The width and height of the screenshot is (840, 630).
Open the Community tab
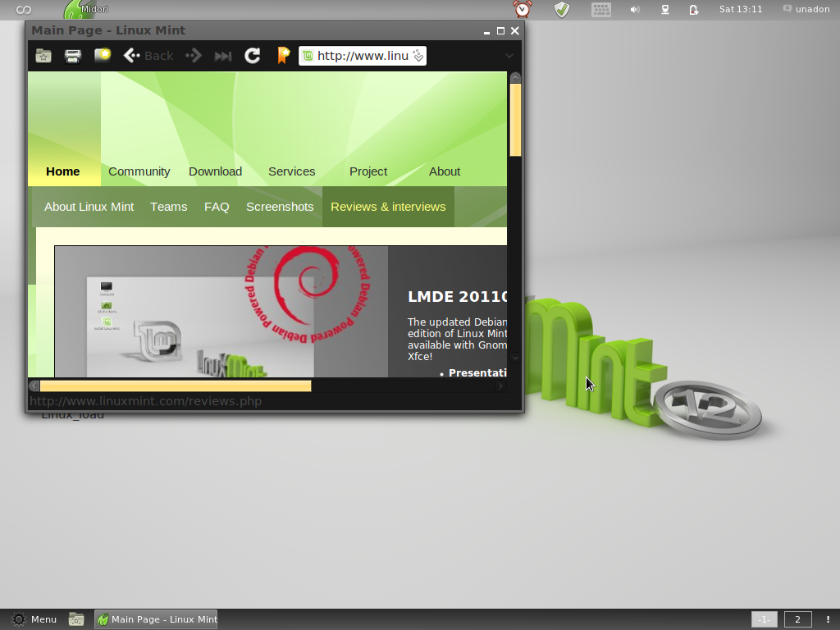[139, 171]
